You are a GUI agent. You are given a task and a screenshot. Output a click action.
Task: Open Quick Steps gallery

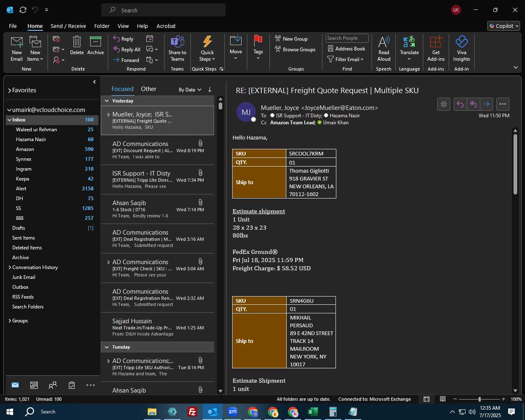click(208, 48)
